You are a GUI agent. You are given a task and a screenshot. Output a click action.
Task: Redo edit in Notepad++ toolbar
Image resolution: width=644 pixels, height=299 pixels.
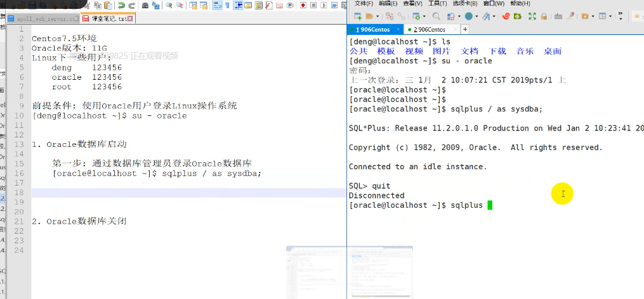[132, 5]
